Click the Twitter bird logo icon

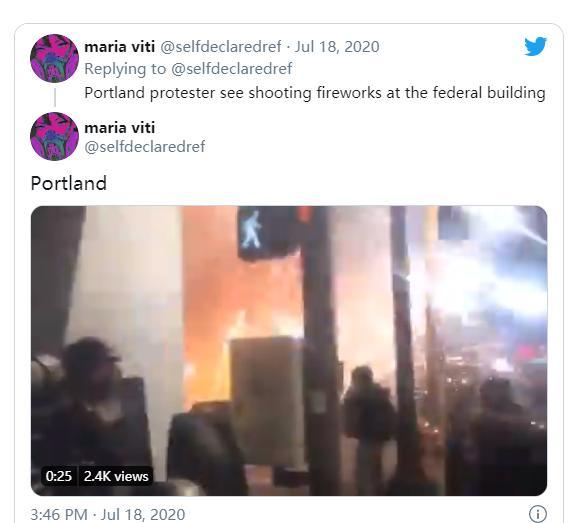(535, 46)
